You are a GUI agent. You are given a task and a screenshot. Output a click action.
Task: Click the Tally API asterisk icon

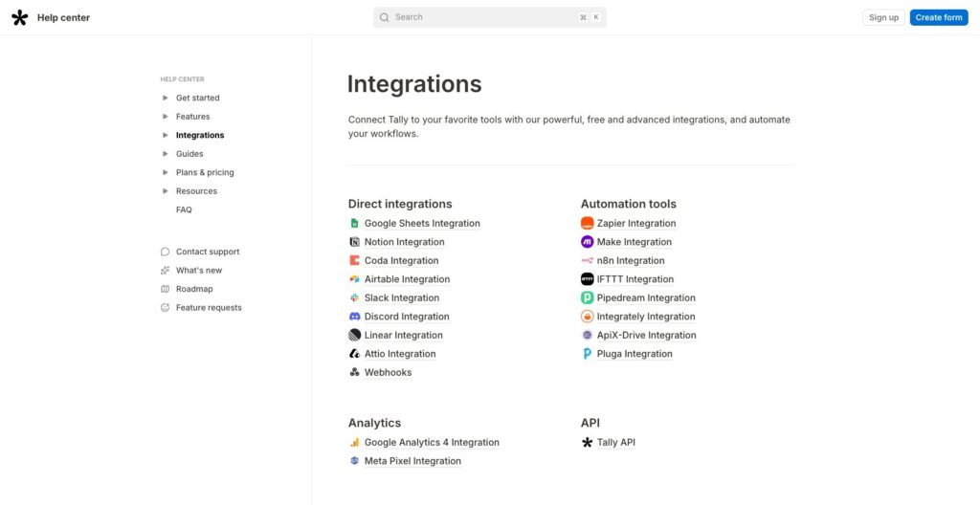coord(587,443)
